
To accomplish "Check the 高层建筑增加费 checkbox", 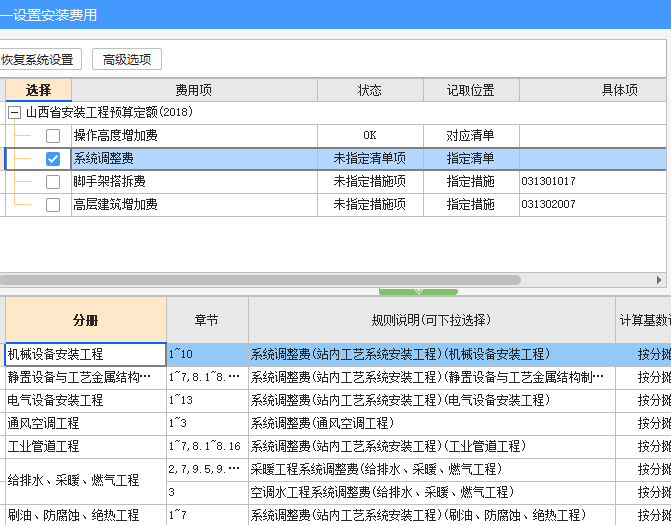I will pyautogui.click(x=53, y=205).
